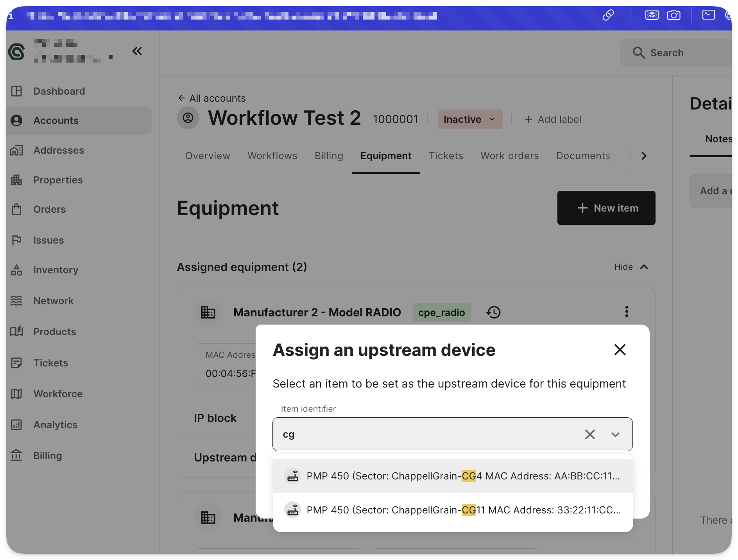Open three-dot menu for Model RADIO

pyautogui.click(x=627, y=312)
